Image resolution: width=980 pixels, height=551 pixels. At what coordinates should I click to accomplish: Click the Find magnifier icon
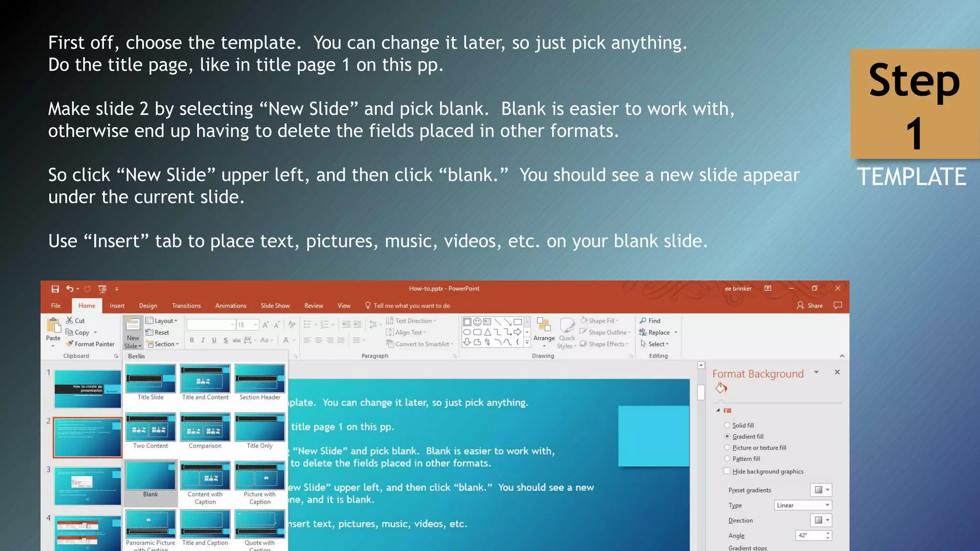(643, 320)
